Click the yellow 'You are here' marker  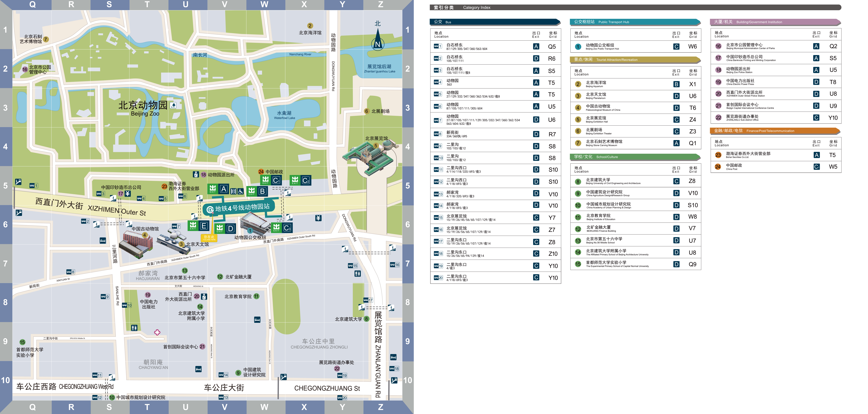(209, 238)
